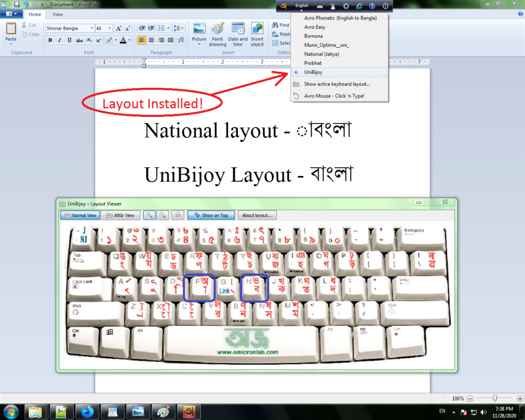
Task: Click the Shrink font icon
Action: tap(128, 29)
